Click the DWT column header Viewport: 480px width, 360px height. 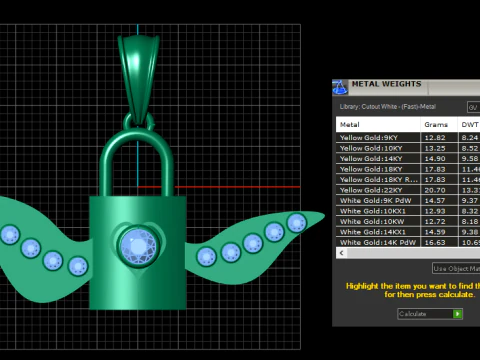click(x=469, y=124)
